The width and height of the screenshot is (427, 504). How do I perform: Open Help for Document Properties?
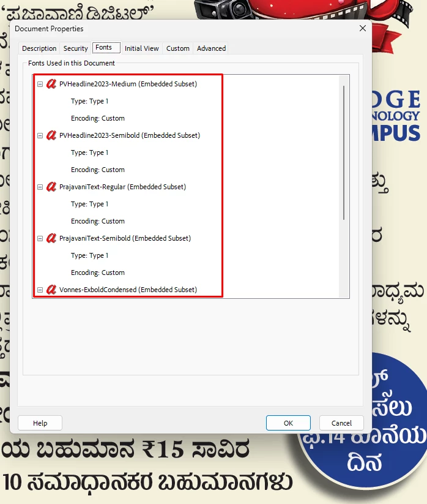tap(40, 423)
